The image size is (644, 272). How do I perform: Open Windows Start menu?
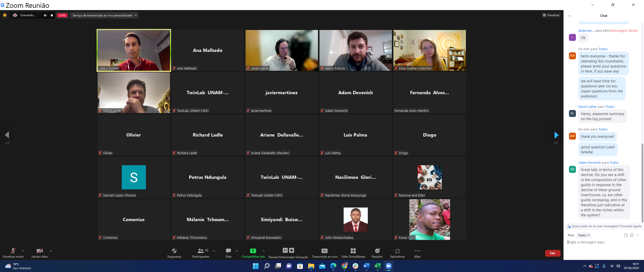coord(256,266)
